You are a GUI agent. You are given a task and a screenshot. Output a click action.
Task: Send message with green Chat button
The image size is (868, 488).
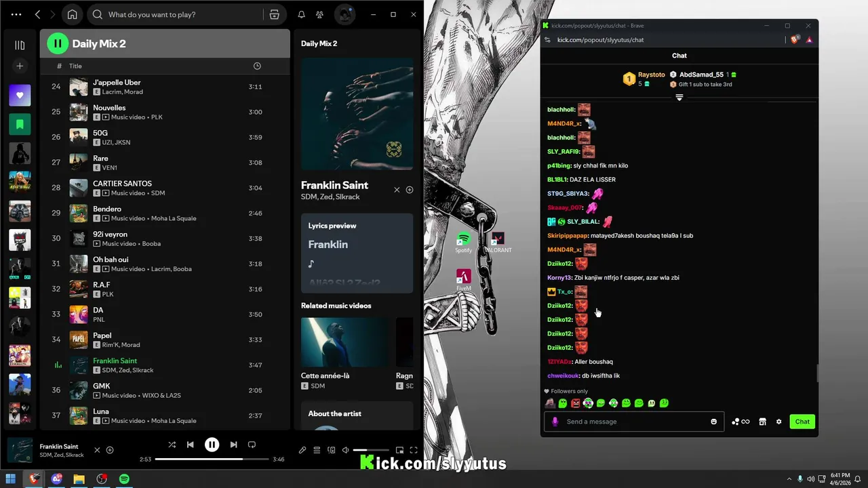pyautogui.click(x=802, y=422)
